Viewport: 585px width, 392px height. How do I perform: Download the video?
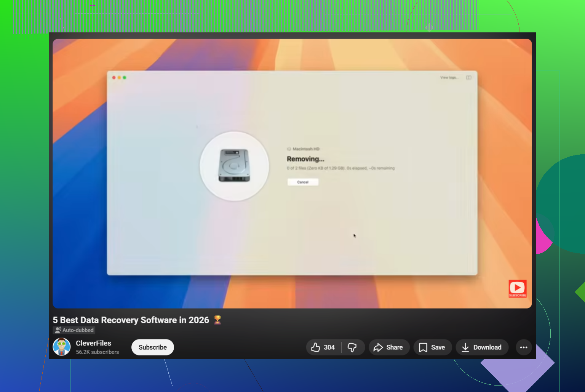click(x=482, y=347)
